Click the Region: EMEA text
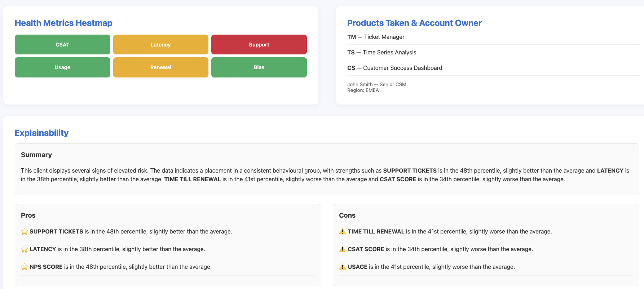Image resolution: width=644 pixels, height=289 pixels. (x=363, y=90)
